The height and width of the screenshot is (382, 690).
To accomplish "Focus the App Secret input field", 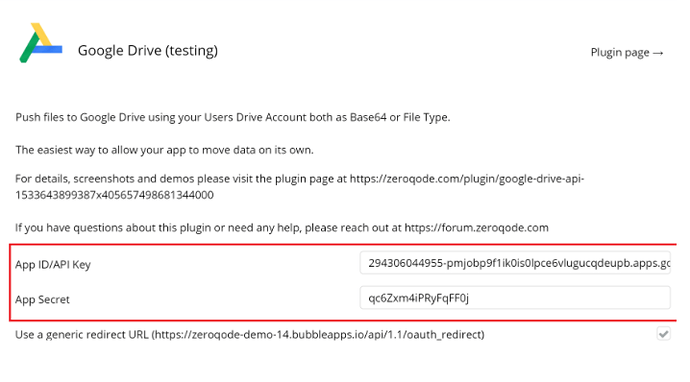I will (x=515, y=298).
